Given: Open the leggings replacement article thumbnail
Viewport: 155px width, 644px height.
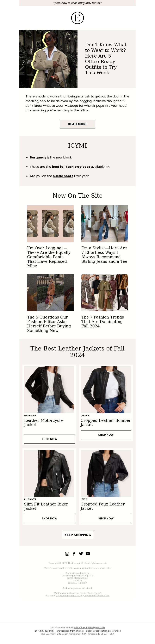Looking at the screenshot, I should pos(50,224).
